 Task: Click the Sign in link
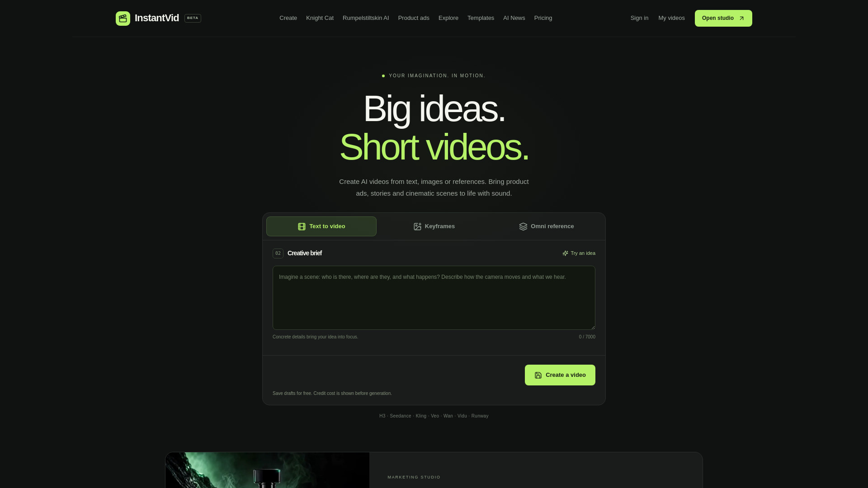pyautogui.click(x=639, y=18)
